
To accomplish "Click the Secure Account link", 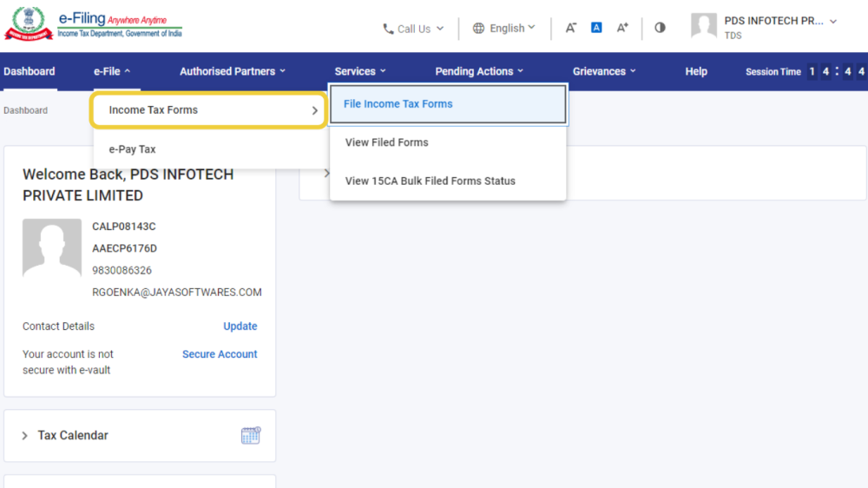I will [220, 354].
